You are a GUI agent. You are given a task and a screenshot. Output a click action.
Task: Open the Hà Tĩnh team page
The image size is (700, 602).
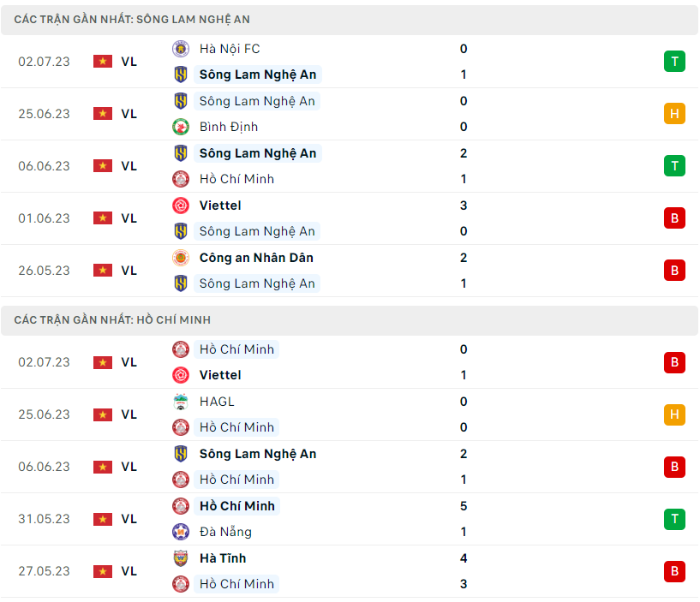[x=223, y=558]
